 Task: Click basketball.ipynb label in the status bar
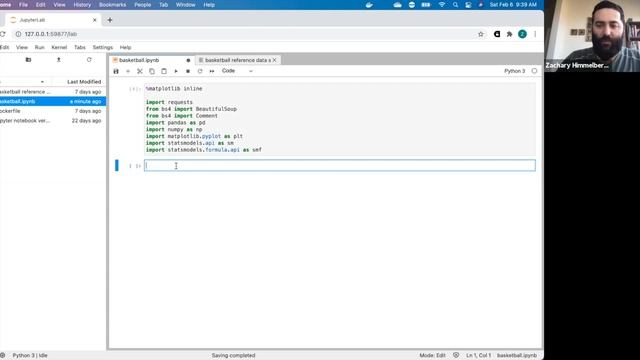point(517,356)
